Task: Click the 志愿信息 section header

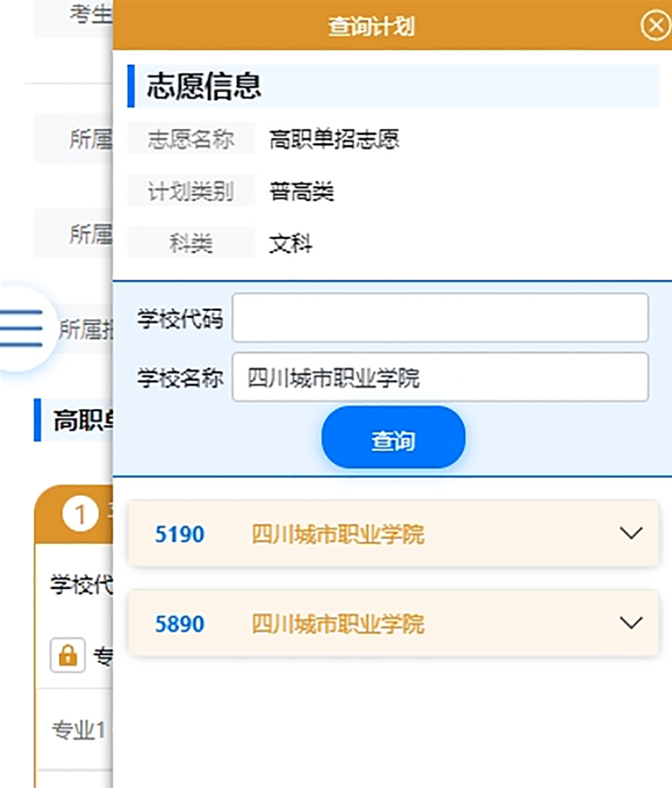Action: coord(204,86)
